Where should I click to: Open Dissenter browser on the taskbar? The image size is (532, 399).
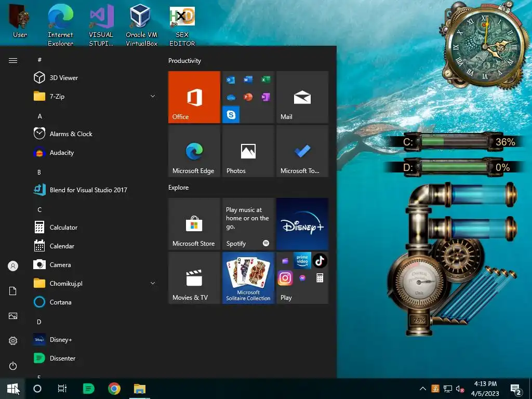click(88, 389)
